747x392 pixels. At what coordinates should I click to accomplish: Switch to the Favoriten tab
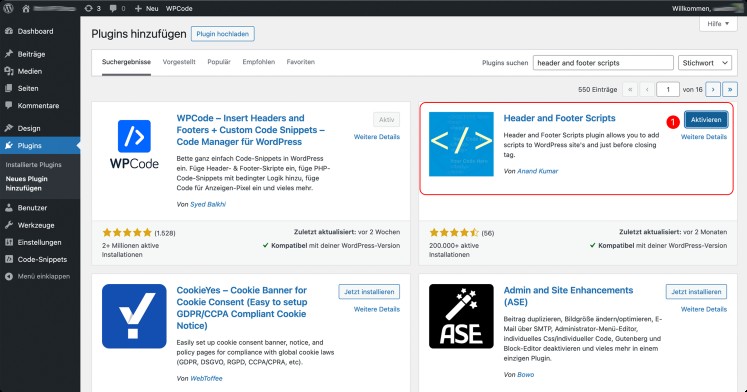click(301, 62)
